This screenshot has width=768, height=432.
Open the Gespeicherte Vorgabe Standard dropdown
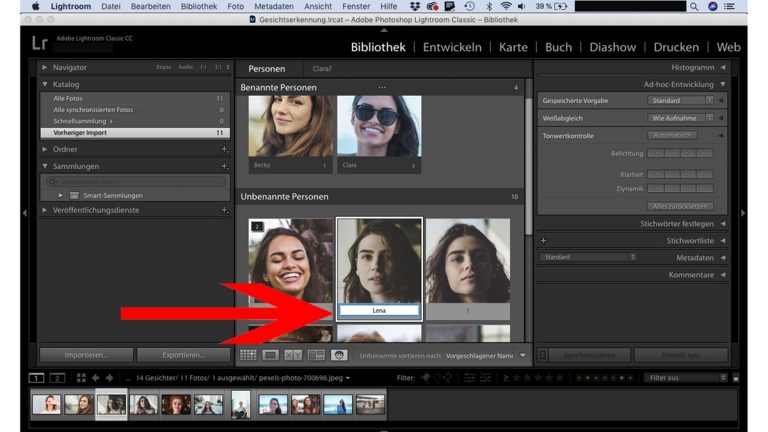(680, 100)
